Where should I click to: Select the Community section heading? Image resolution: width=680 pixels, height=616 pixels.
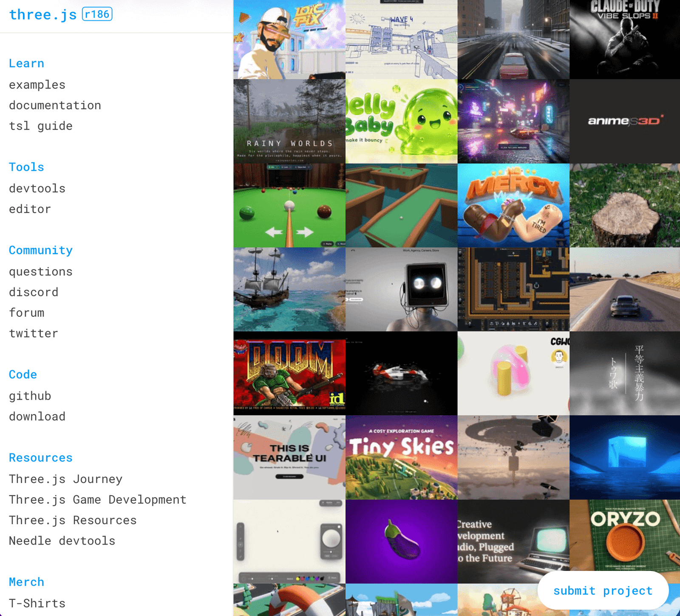click(x=41, y=250)
